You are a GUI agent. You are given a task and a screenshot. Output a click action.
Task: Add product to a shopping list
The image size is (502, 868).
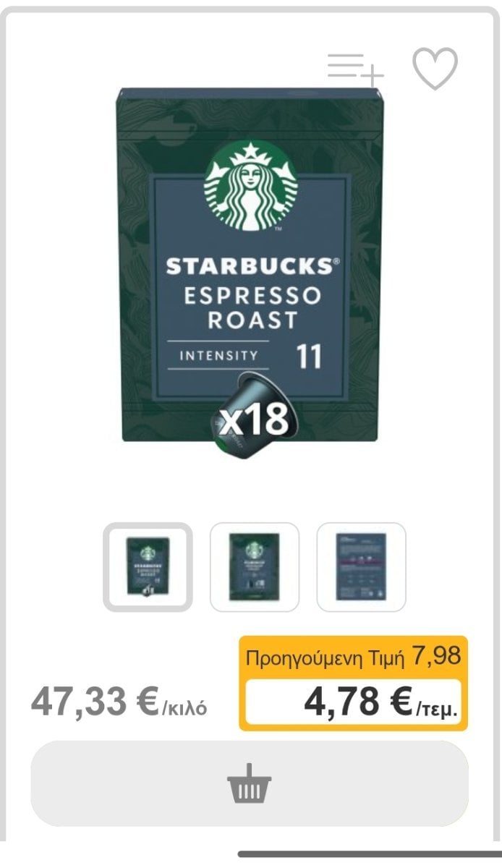point(355,69)
